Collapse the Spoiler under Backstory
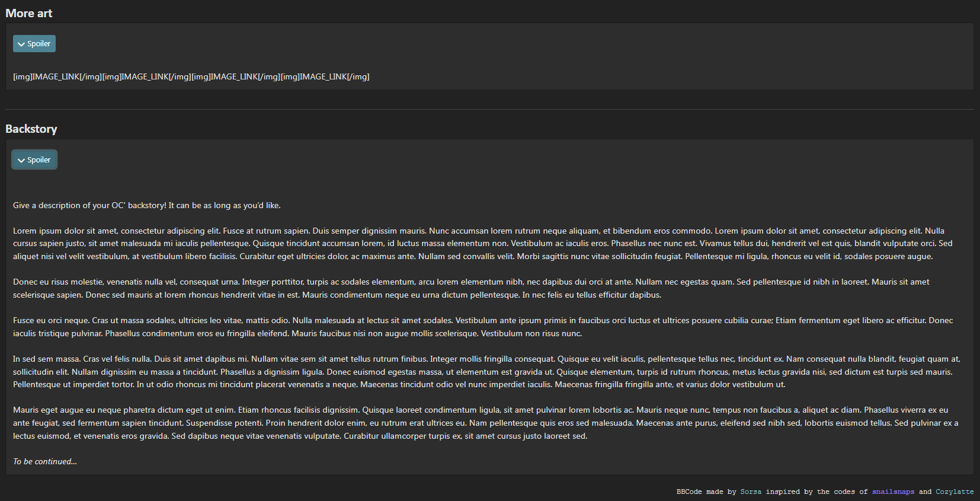980x501 pixels. [34, 160]
